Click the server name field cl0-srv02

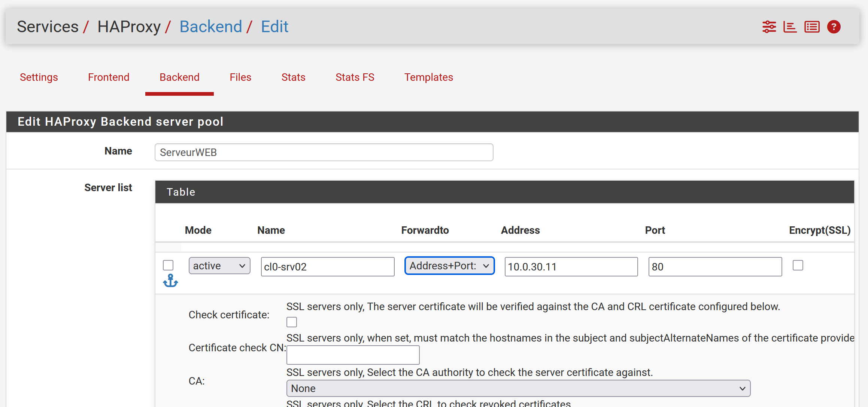point(328,267)
